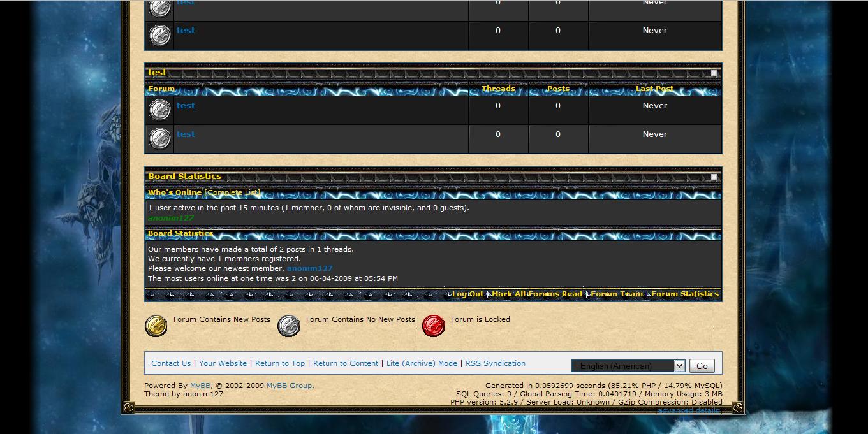The image size is (868, 434).
Task: Click the Threads column header
Action: (x=498, y=89)
